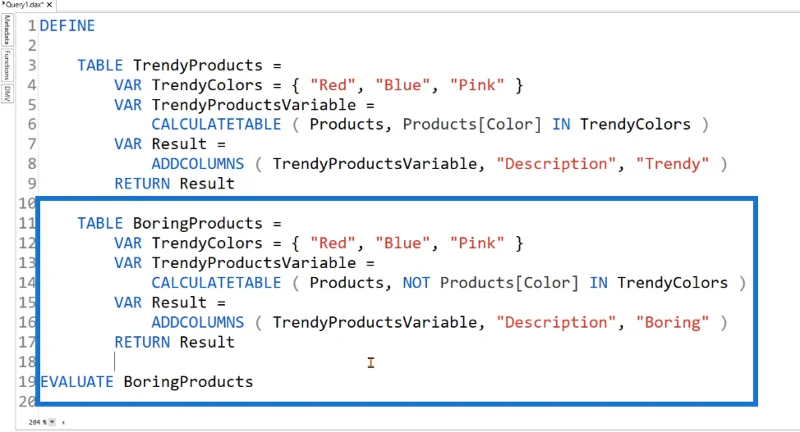
Task: Click the "Boring" string literal on line 16
Action: (672, 322)
